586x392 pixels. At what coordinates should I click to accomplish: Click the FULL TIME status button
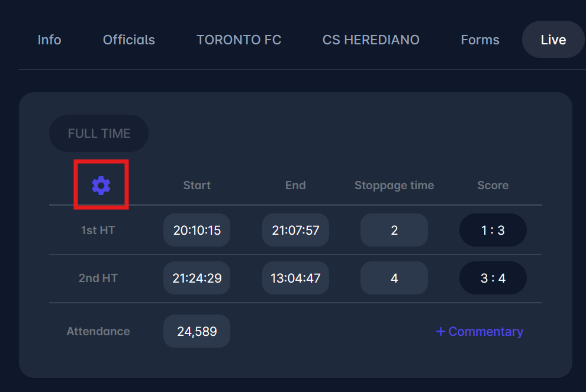pyautogui.click(x=99, y=134)
